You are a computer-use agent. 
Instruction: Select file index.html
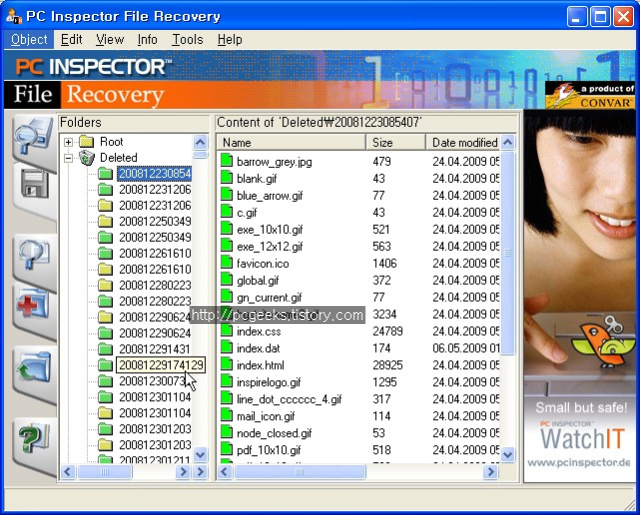click(x=260, y=365)
